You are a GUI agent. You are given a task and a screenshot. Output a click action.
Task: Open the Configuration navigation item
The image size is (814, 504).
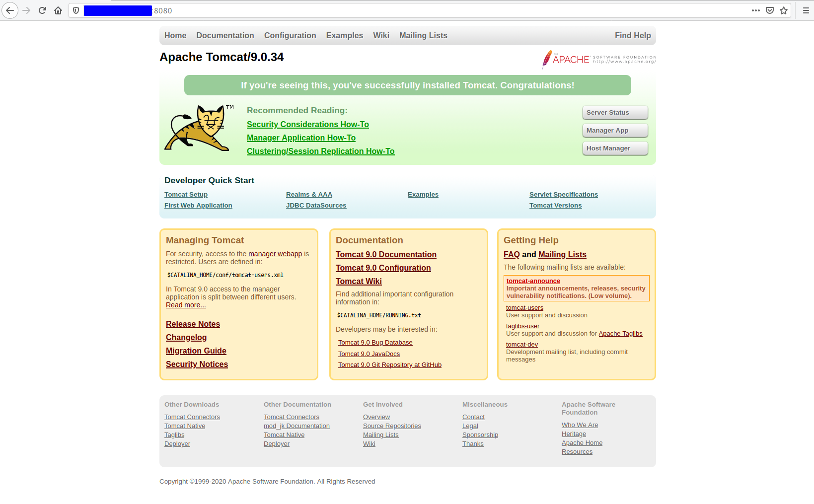point(290,36)
